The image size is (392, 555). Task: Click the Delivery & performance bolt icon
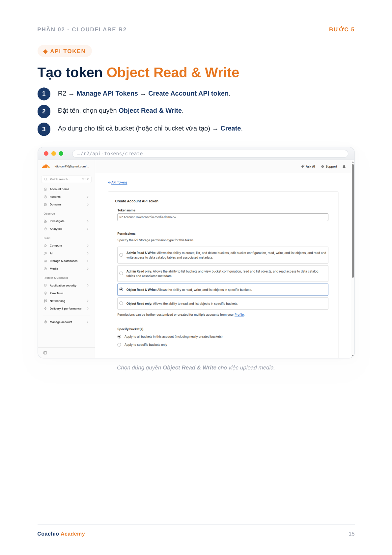pyautogui.click(x=45, y=308)
